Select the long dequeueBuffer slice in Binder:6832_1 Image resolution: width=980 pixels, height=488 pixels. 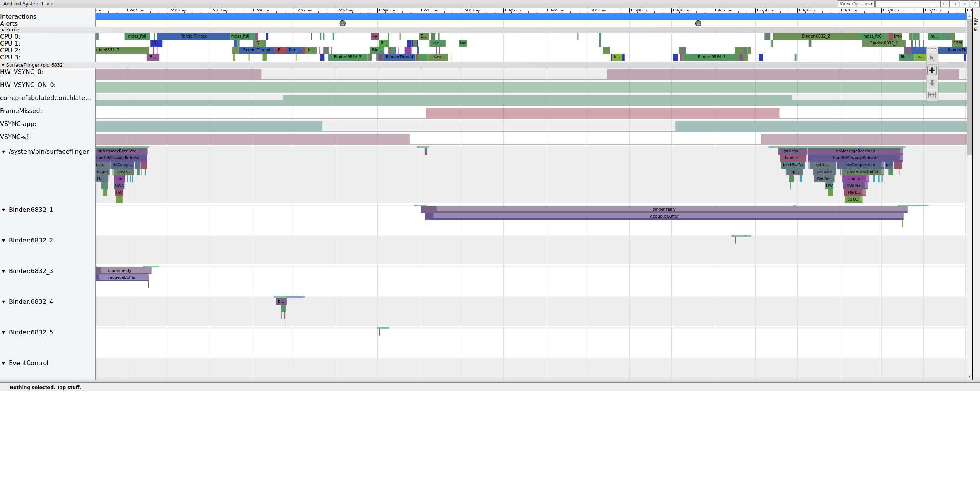point(664,216)
